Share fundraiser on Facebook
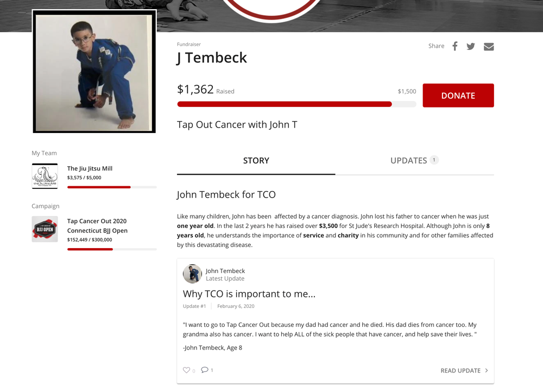The height and width of the screenshot is (392, 543). 454,46
